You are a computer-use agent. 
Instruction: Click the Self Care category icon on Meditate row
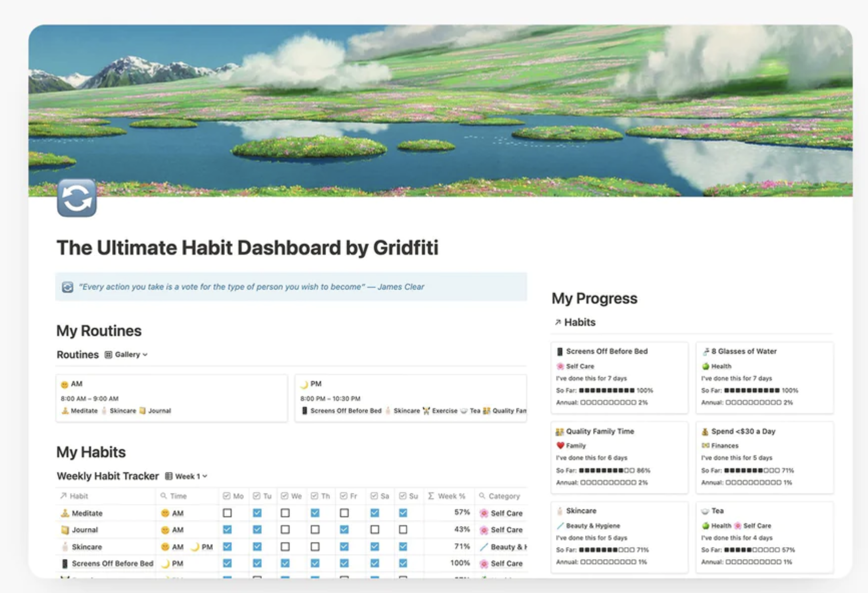(482, 511)
